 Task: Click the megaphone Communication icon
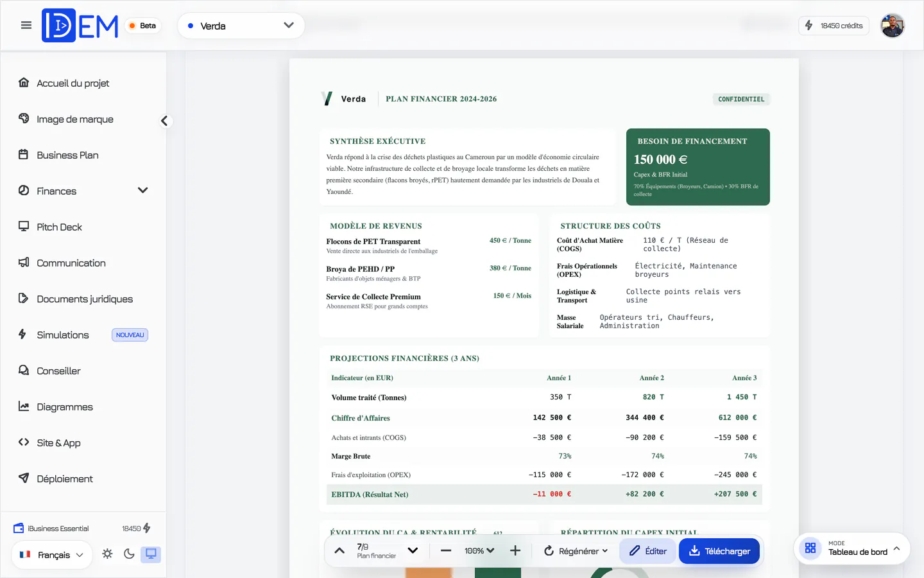24,262
